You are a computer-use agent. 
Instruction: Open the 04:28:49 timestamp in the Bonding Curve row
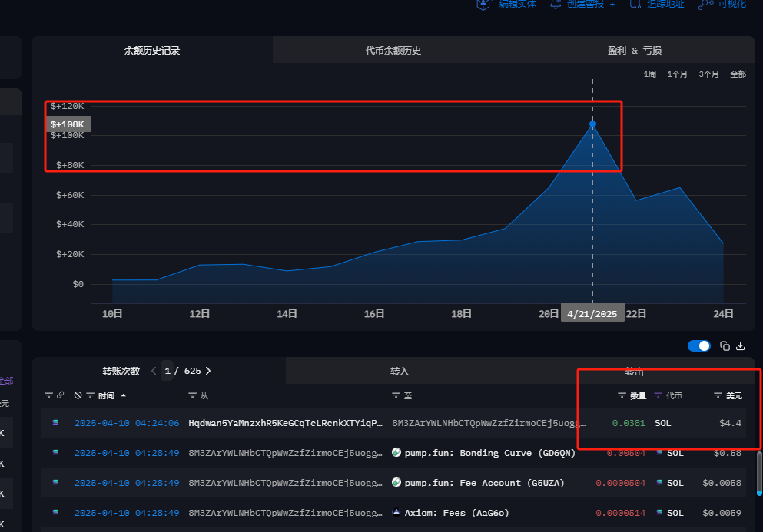coord(127,453)
